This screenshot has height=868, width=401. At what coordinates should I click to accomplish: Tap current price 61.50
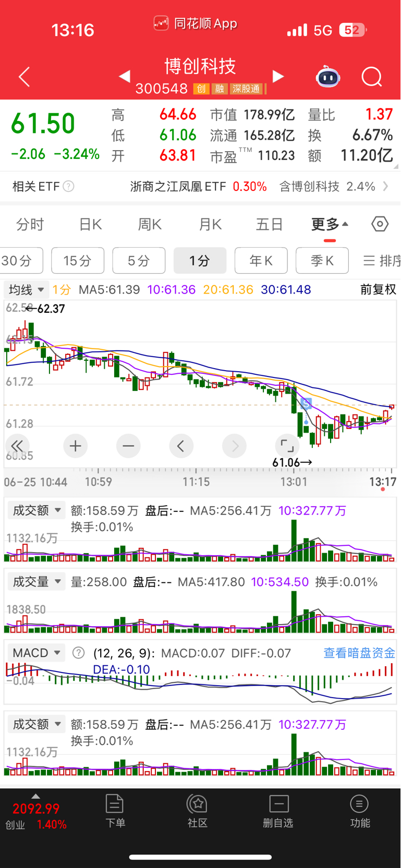point(43,124)
